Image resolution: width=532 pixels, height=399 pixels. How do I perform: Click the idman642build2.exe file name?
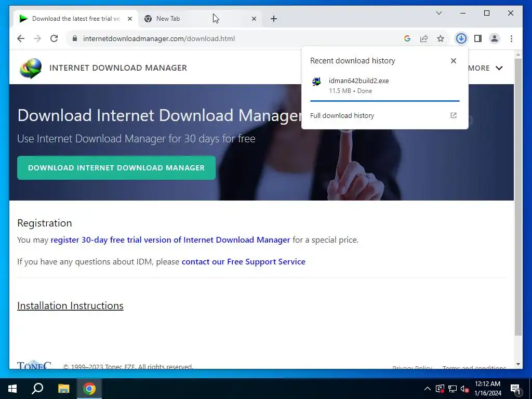click(358, 81)
